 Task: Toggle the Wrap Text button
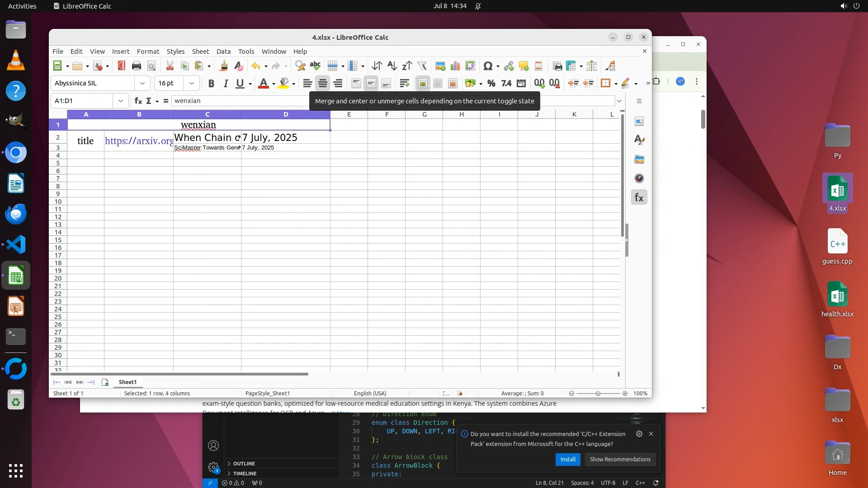(404, 83)
